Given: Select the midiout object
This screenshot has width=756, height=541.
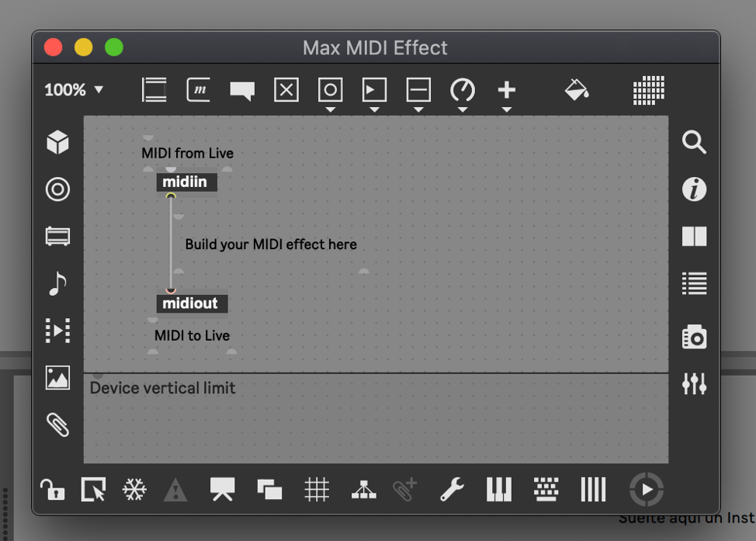Looking at the screenshot, I should (x=191, y=303).
